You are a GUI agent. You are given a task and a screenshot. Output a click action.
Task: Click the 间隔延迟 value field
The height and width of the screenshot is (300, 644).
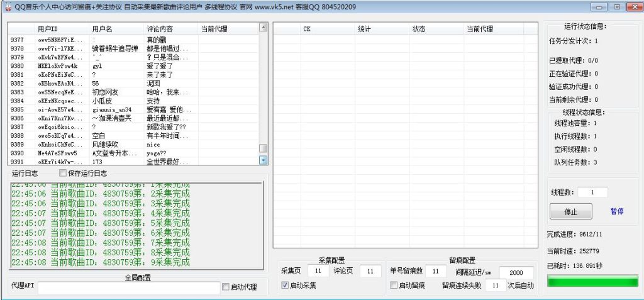point(516,272)
